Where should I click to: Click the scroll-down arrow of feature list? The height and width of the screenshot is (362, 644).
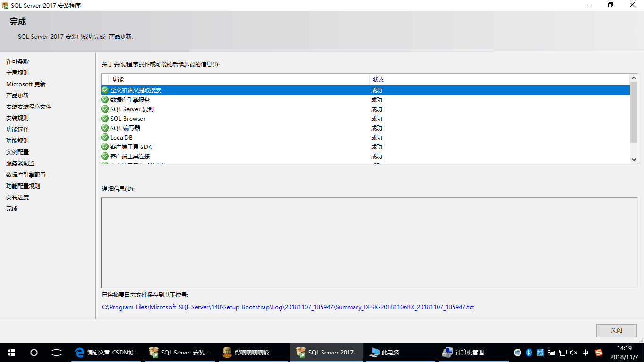pos(634,160)
